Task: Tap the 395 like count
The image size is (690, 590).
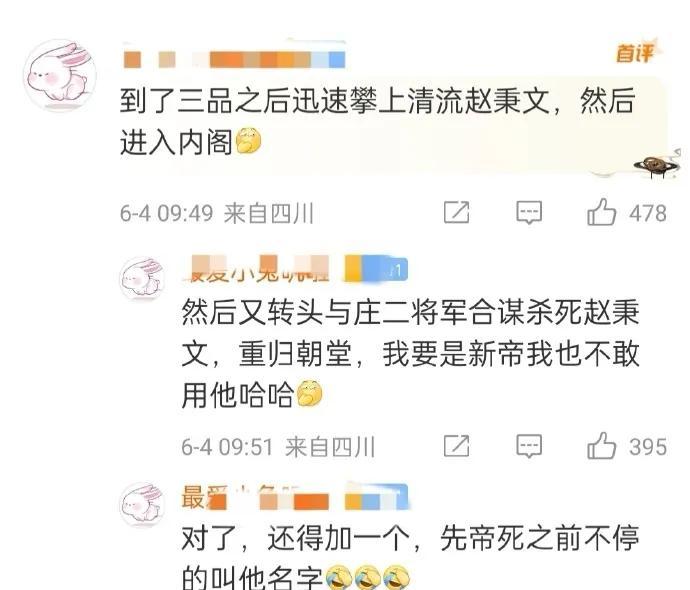Action: pos(648,447)
